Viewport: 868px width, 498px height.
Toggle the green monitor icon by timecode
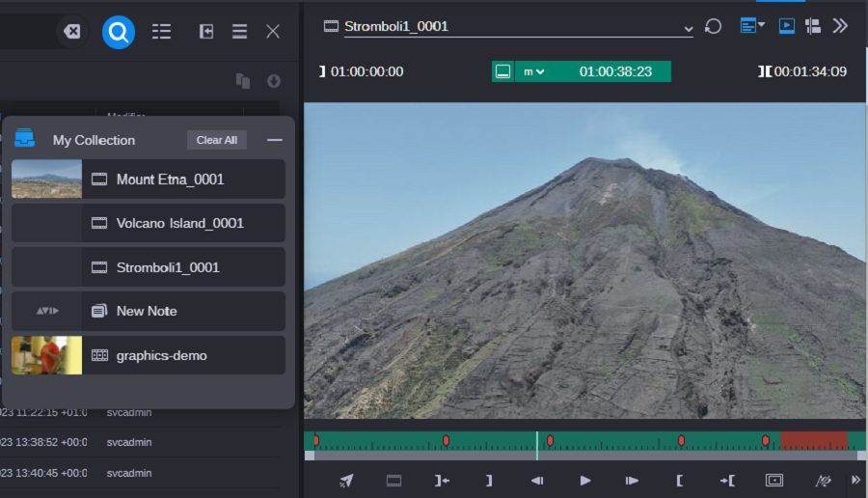click(x=502, y=71)
